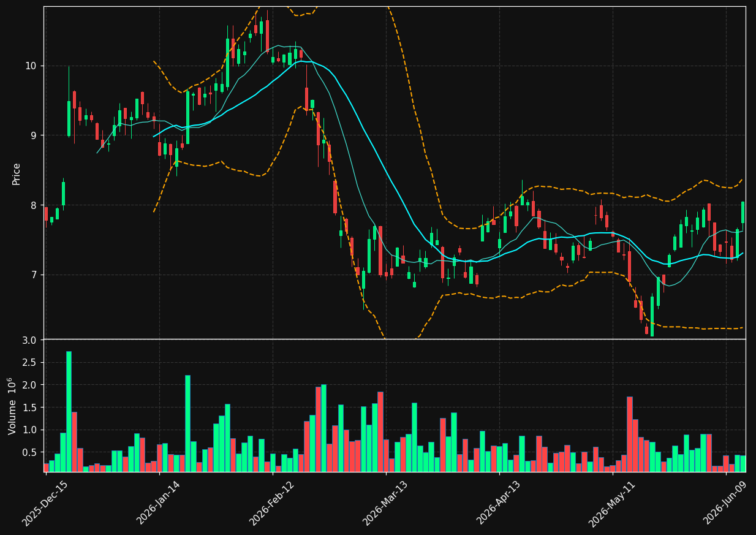
Task: Click the price tick label 7
Action: (x=34, y=275)
